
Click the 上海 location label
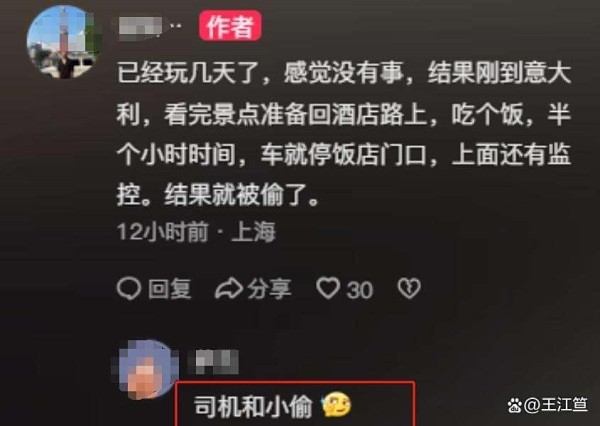253,232
